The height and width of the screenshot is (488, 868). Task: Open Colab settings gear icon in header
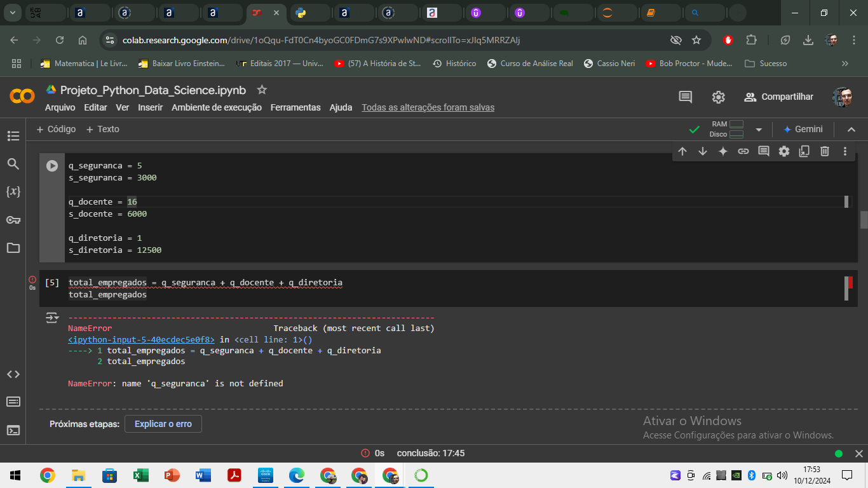tap(718, 97)
